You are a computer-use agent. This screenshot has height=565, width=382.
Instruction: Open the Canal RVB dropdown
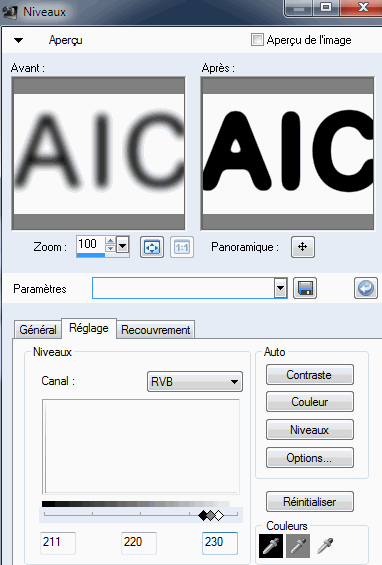tap(195, 382)
